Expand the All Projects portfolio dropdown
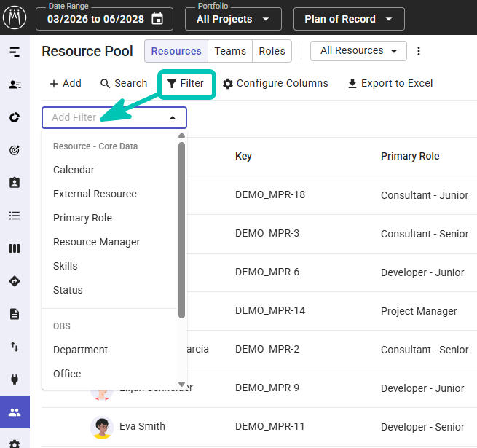This screenshot has height=448, width=477. [233, 19]
